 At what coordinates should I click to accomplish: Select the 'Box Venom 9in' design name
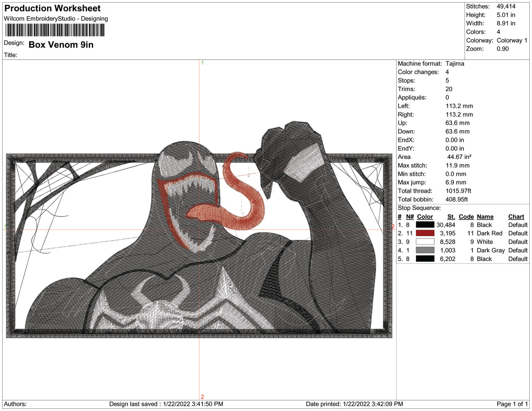point(61,45)
